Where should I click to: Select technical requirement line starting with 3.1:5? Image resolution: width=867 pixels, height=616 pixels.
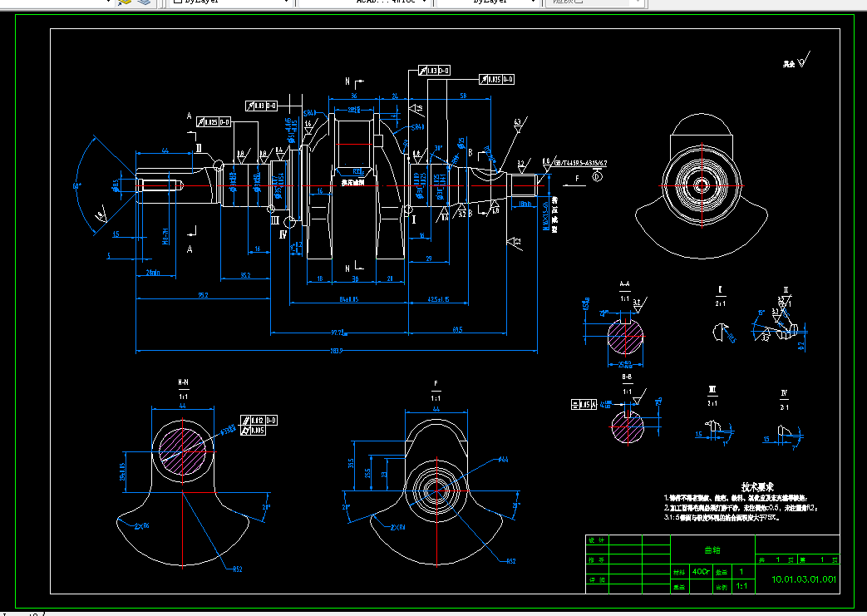click(x=722, y=518)
